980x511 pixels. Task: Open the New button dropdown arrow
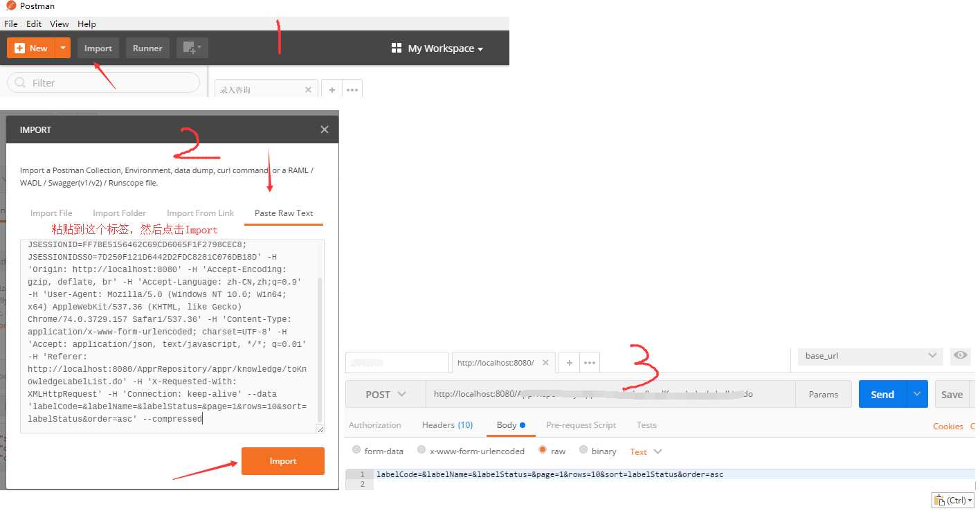(63, 48)
